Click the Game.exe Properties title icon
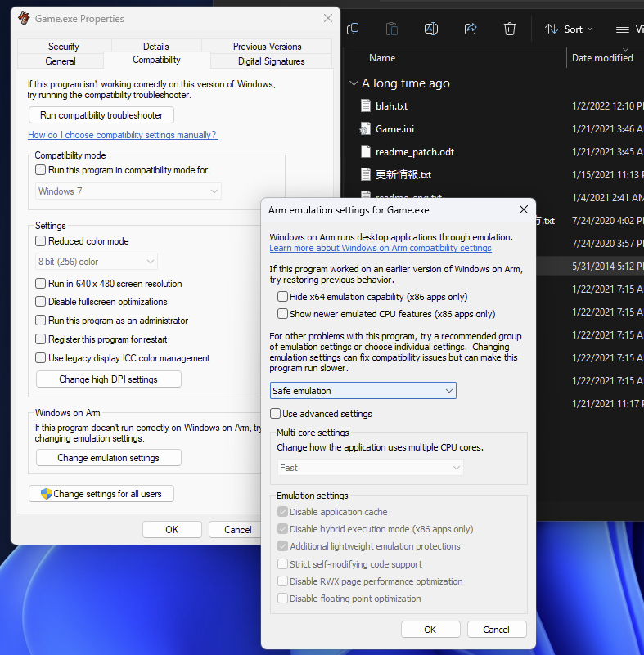This screenshot has width=644, height=655. (24, 18)
